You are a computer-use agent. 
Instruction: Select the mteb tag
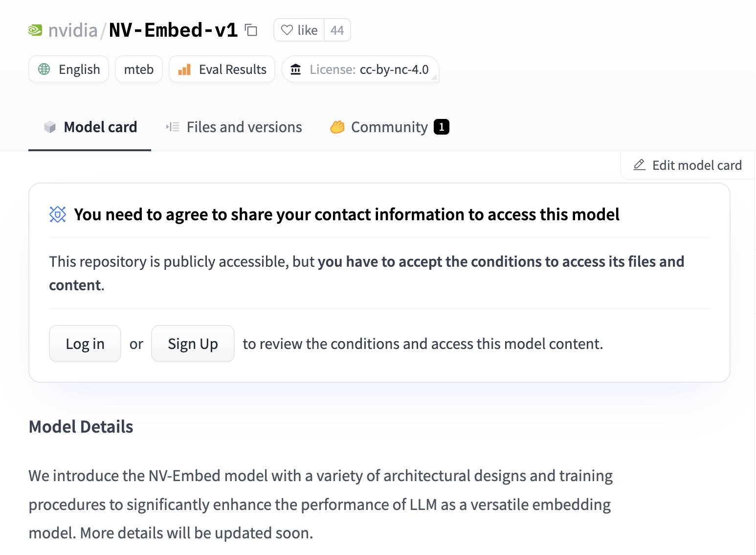point(139,69)
